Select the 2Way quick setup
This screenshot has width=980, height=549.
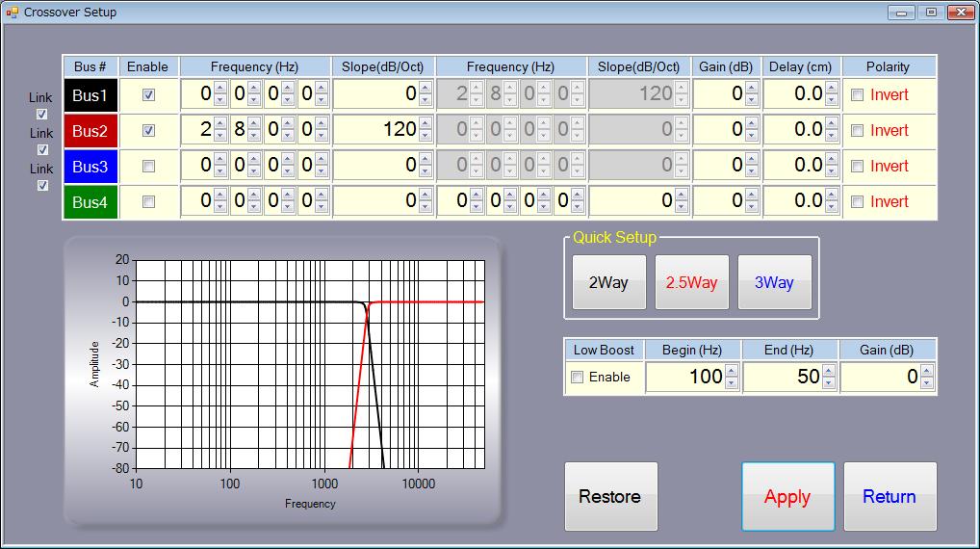point(608,283)
